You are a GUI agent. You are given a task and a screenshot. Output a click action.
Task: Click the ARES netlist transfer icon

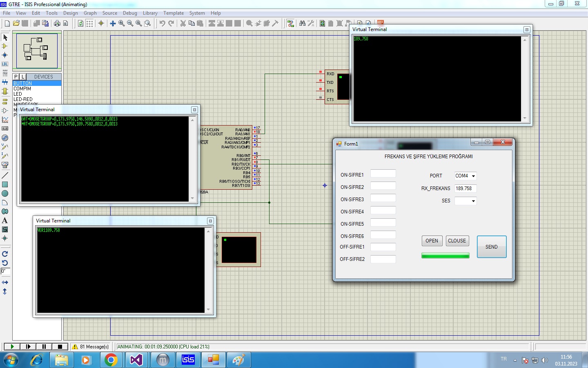(381, 22)
